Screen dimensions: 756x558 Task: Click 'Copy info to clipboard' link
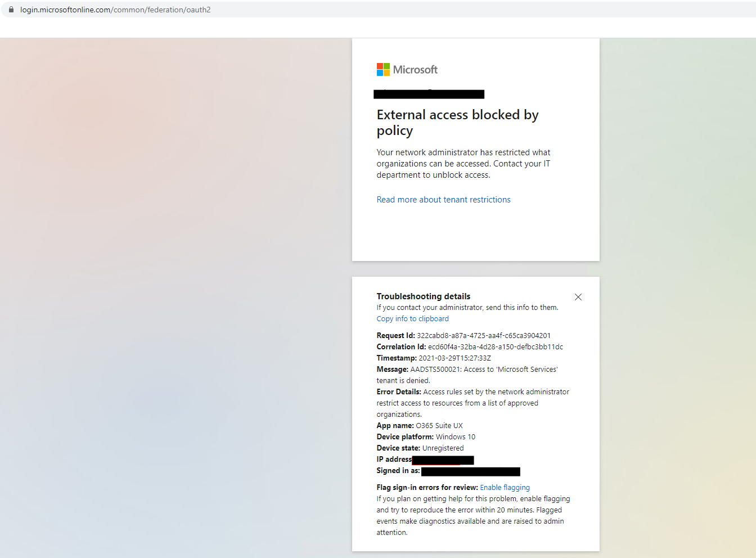(412, 319)
